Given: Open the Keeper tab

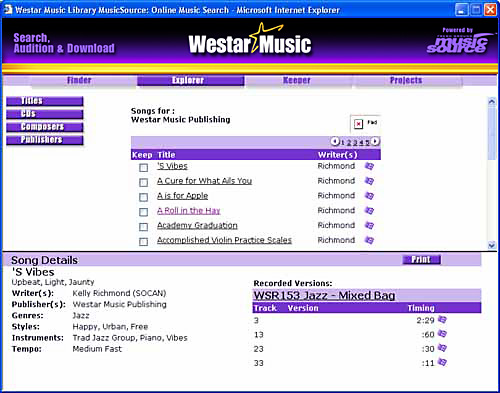Looking at the screenshot, I should pyautogui.click(x=297, y=80).
